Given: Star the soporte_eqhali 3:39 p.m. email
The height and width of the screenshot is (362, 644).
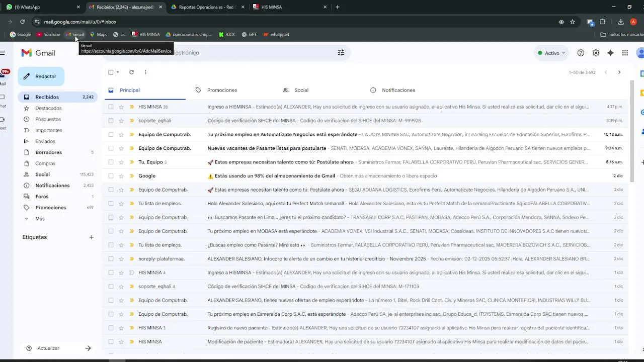Looking at the screenshot, I should pyautogui.click(x=121, y=121).
